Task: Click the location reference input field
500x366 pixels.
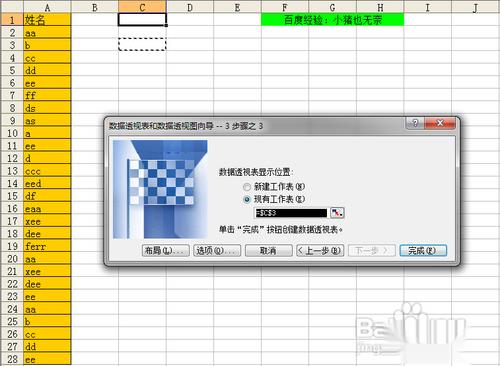Action: coord(291,213)
